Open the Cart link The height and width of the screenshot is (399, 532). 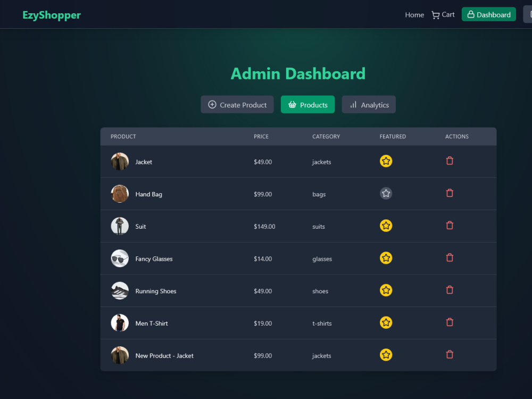point(443,14)
